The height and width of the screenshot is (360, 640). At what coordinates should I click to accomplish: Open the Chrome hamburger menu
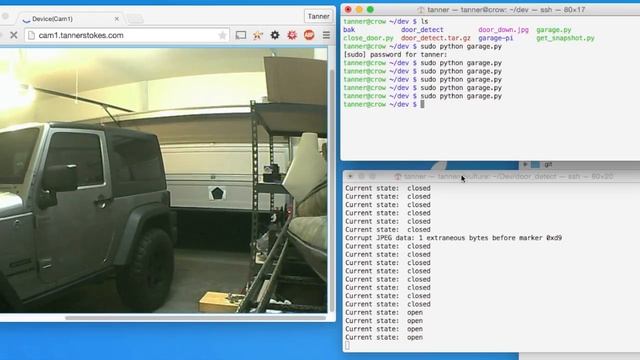pos(326,35)
